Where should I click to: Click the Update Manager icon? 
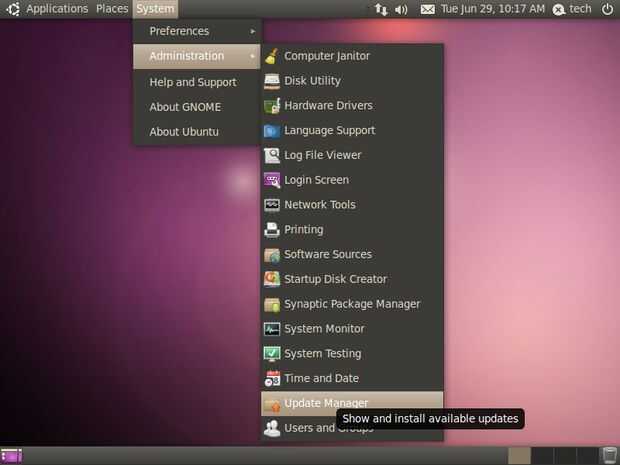pyautogui.click(x=272, y=404)
